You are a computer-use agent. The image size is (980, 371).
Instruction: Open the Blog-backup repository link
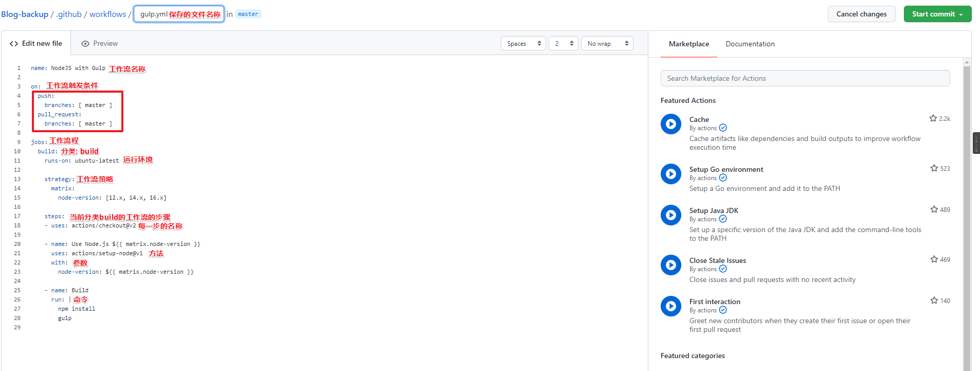[x=25, y=14]
